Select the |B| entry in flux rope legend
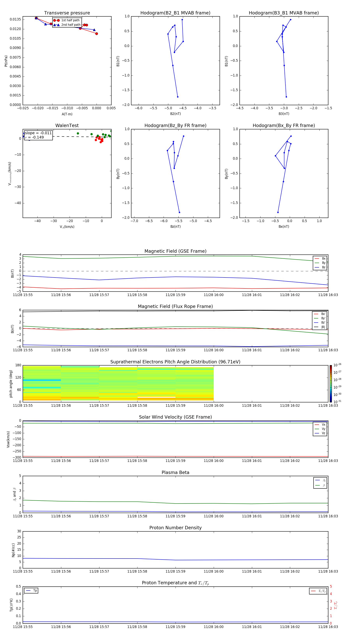This screenshot has height=644, width=351. [320, 327]
